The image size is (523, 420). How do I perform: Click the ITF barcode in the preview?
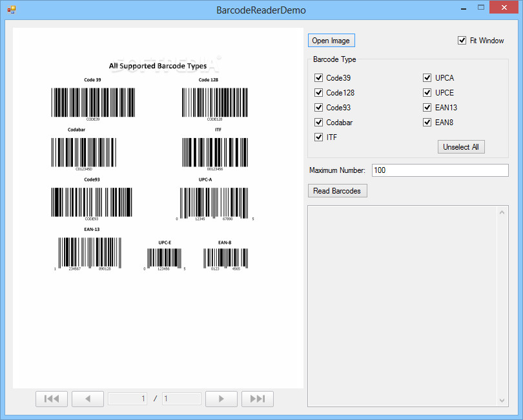point(215,154)
